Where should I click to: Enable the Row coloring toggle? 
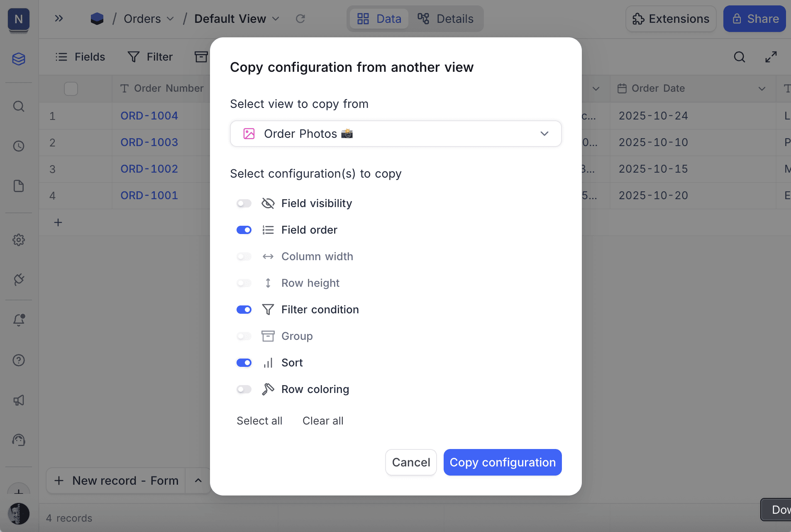click(244, 389)
